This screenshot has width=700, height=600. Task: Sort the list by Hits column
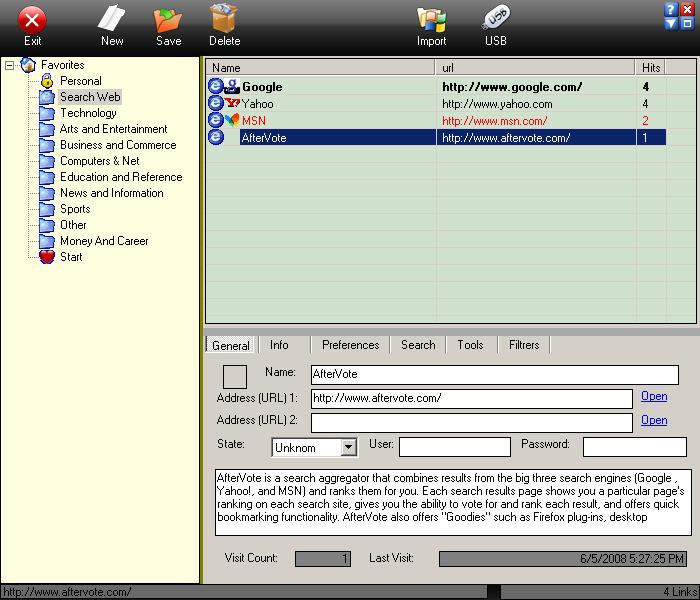click(x=651, y=67)
